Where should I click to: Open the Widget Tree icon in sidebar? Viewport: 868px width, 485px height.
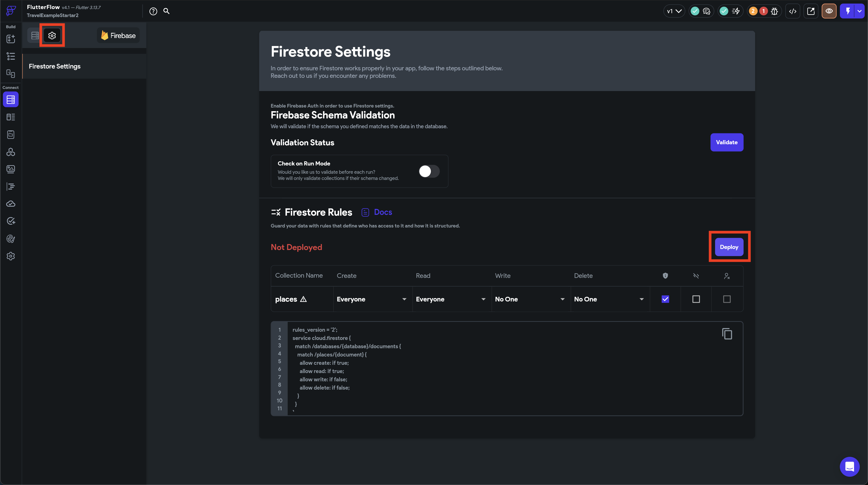[x=11, y=56]
